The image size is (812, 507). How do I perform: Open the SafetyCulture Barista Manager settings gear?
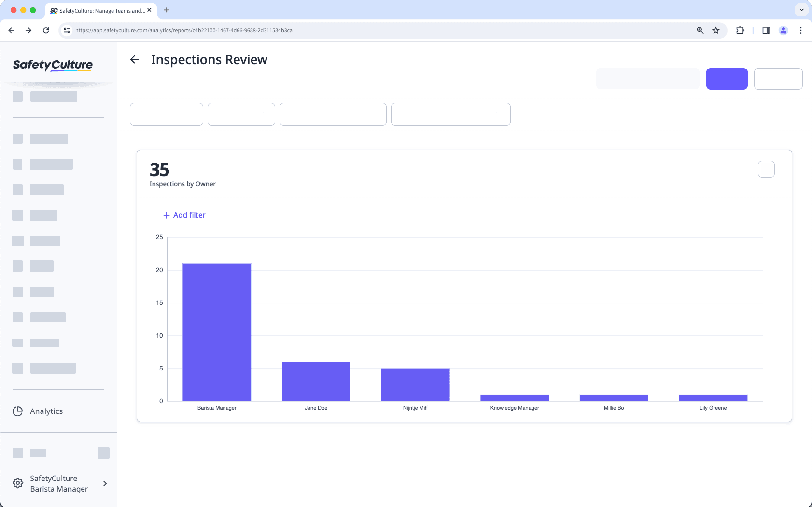point(17,483)
